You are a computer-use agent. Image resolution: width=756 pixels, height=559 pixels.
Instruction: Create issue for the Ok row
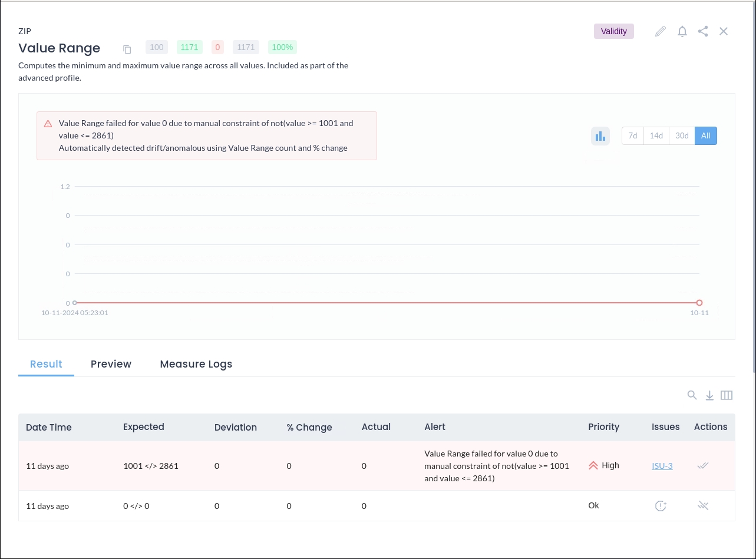[661, 506]
